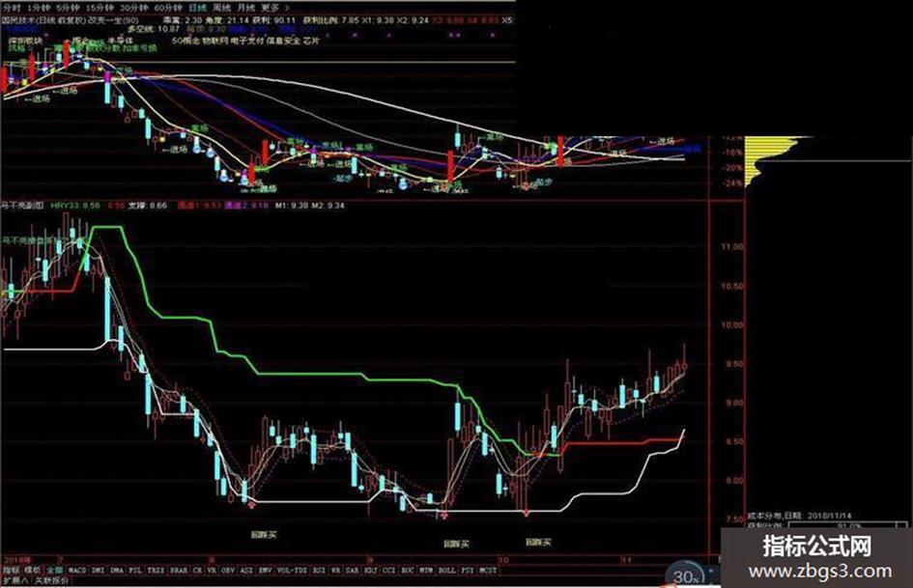Select the 15分钟 period tab
The width and height of the screenshot is (913, 588).
[100, 8]
